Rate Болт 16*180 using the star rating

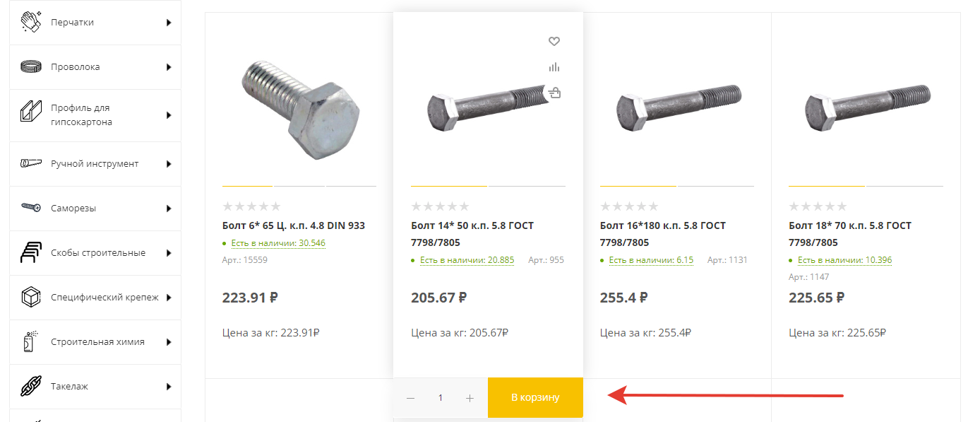tap(629, 206)
